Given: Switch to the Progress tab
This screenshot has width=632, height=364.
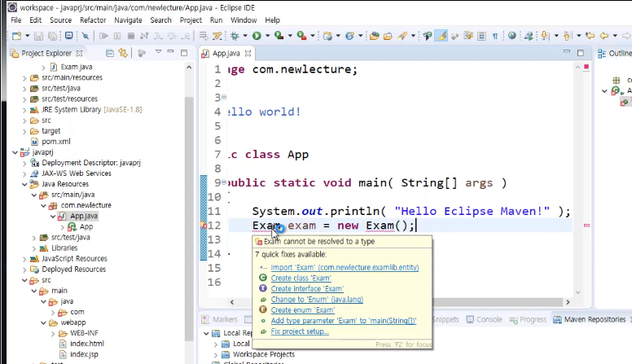Looking at the screenshot, I should pos(528,320).
